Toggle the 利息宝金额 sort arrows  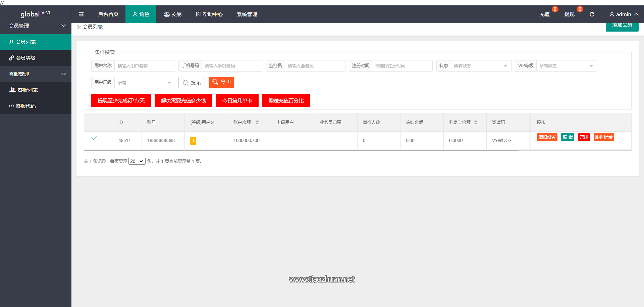coord(476,122)
